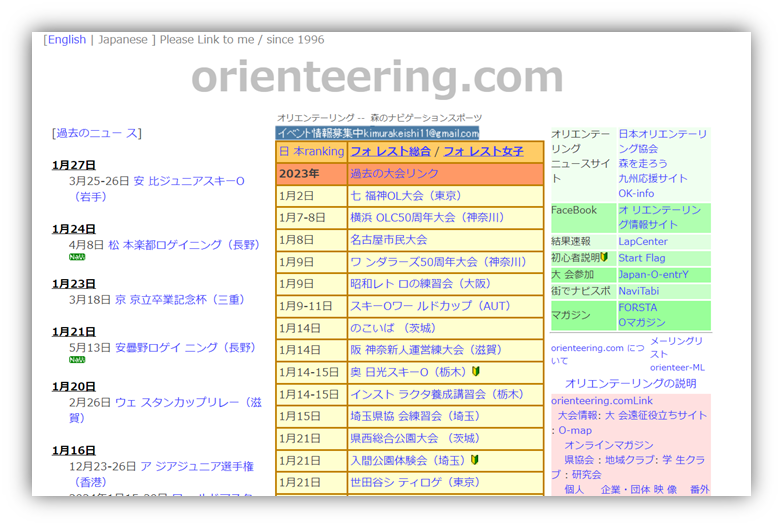Click the beginner mark icon beside 入間公園体験会
The height and width of the screenshot is (528, 783).
[475, 460]
